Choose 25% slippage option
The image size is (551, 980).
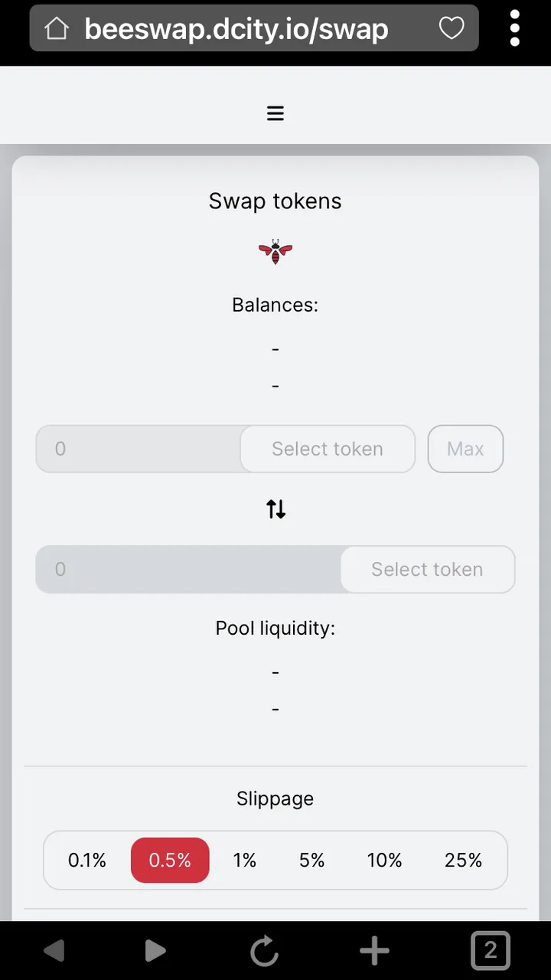coord(463,861)
